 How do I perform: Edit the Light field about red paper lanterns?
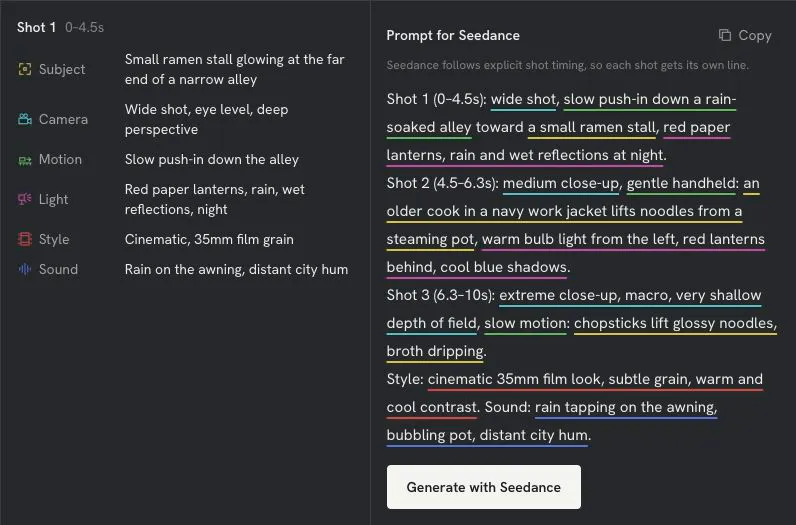(x=215, y=199)
